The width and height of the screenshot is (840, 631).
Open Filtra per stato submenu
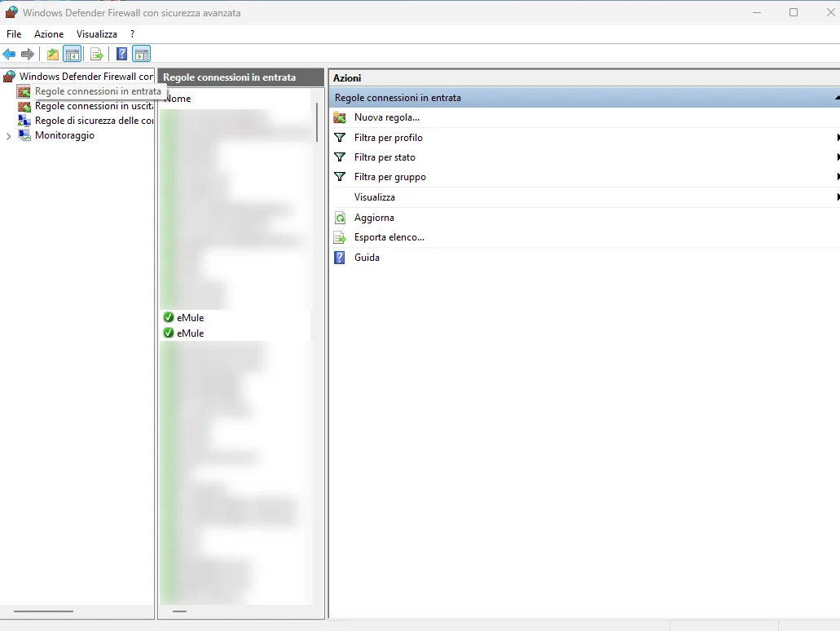pos(385,157)
